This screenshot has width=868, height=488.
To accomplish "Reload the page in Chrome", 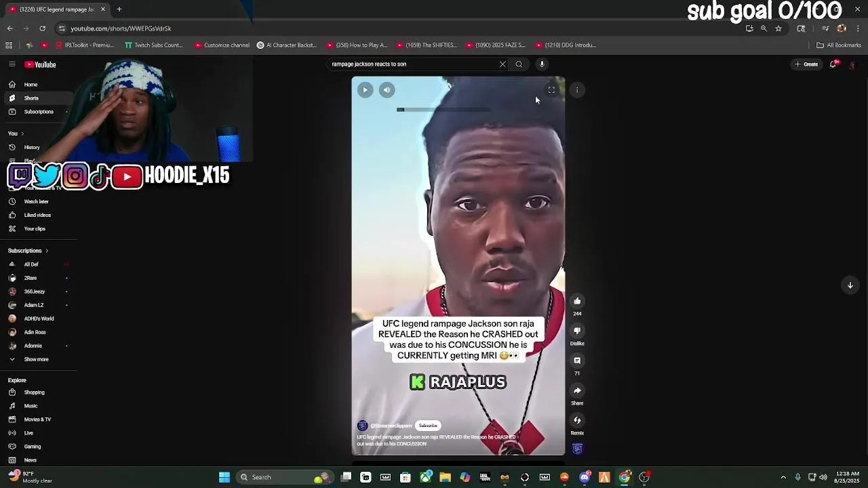I will [42, 28].
